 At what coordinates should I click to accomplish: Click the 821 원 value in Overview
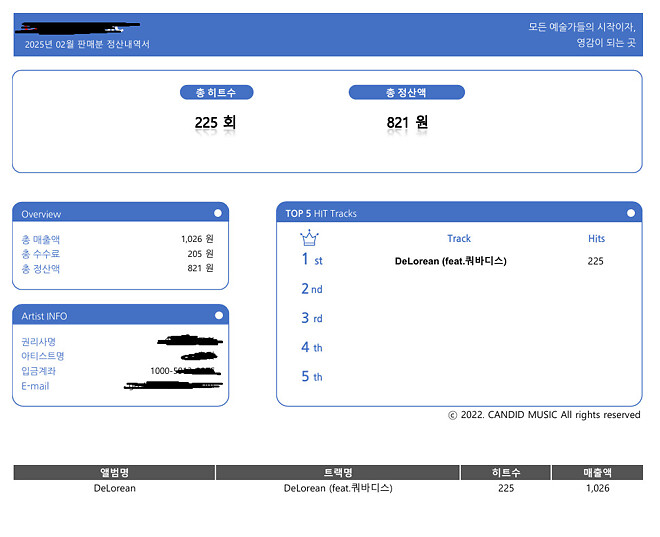click(x=200, y=268)
